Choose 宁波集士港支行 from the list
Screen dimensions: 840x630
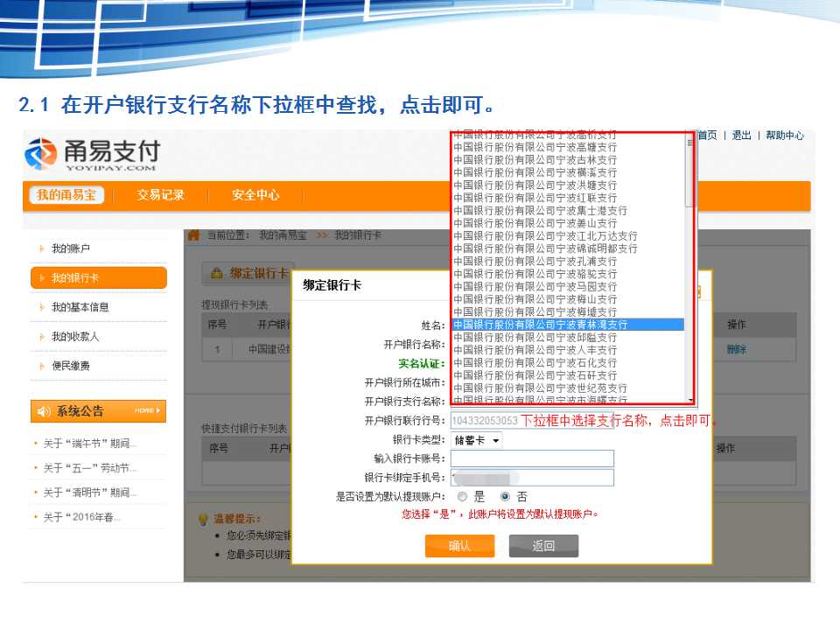[x=568, y=211]
